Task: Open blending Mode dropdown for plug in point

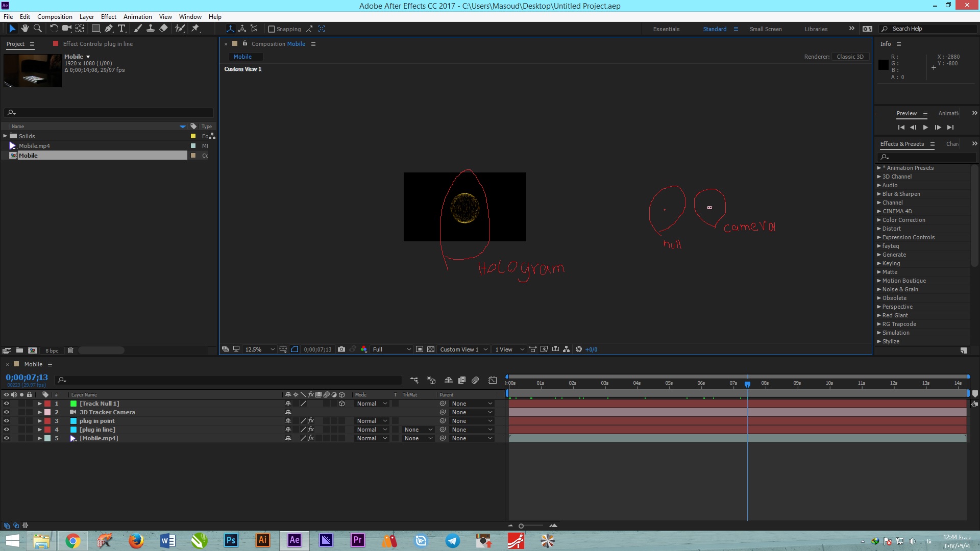Action: tap(372, 421)
